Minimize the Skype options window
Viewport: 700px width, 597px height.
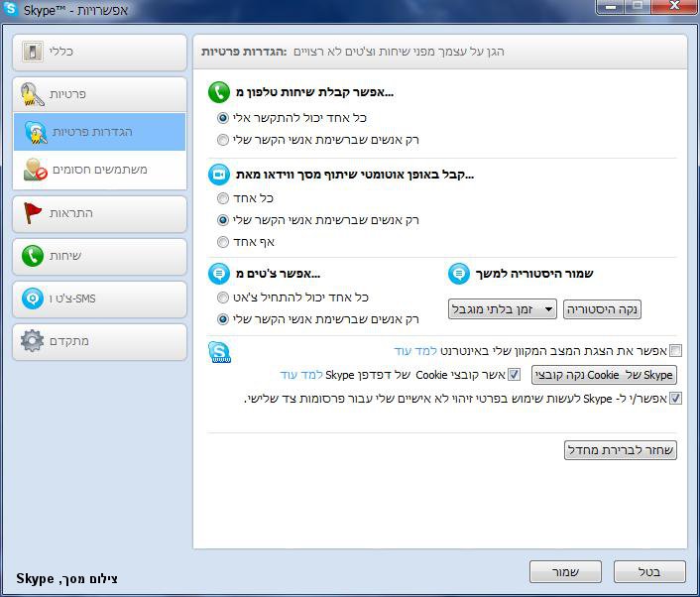pyautogui.click(x=611, y=7)
